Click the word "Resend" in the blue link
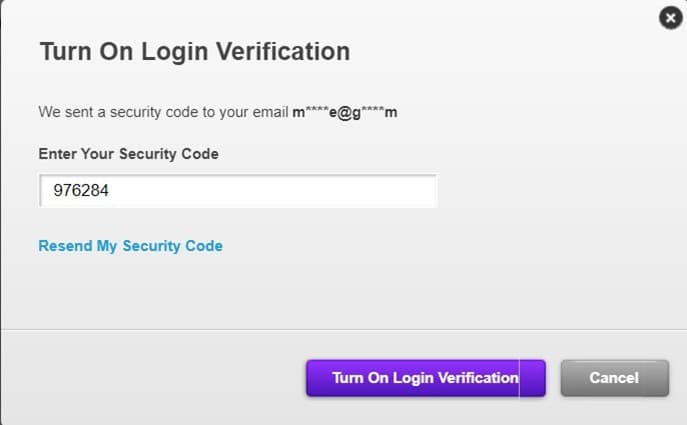 pyautogui.click(x=65, y=246)
